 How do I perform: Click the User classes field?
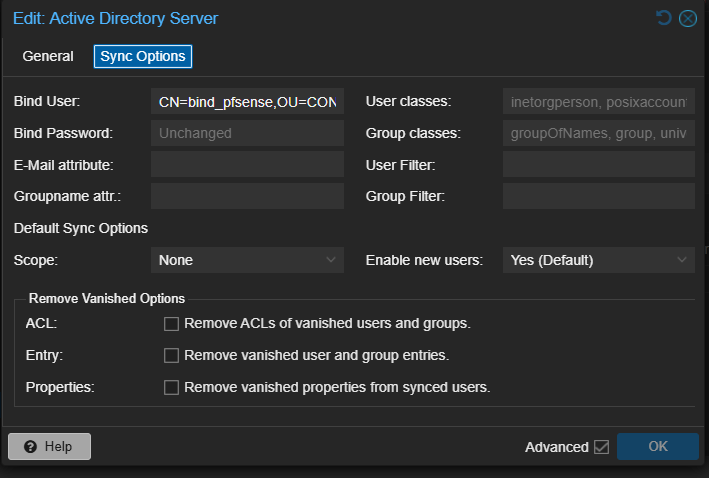(598, 101)
